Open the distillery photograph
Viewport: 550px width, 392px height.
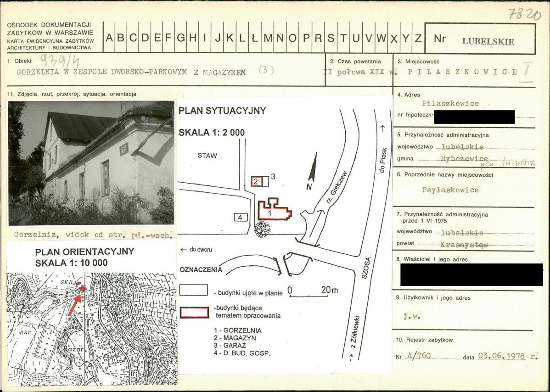91,162
